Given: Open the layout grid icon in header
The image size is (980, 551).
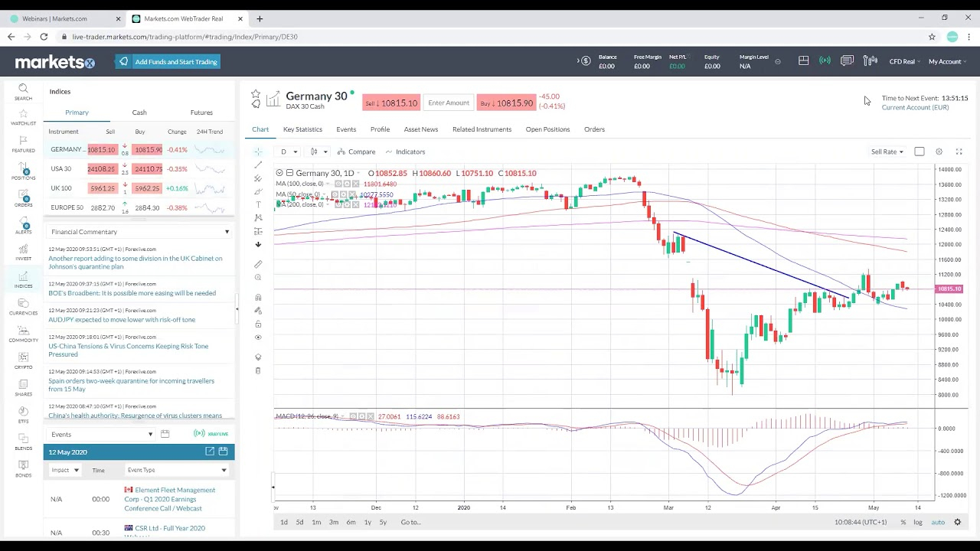Looking at the screenshot, I should pyautogui.click(x=803, y=61).
